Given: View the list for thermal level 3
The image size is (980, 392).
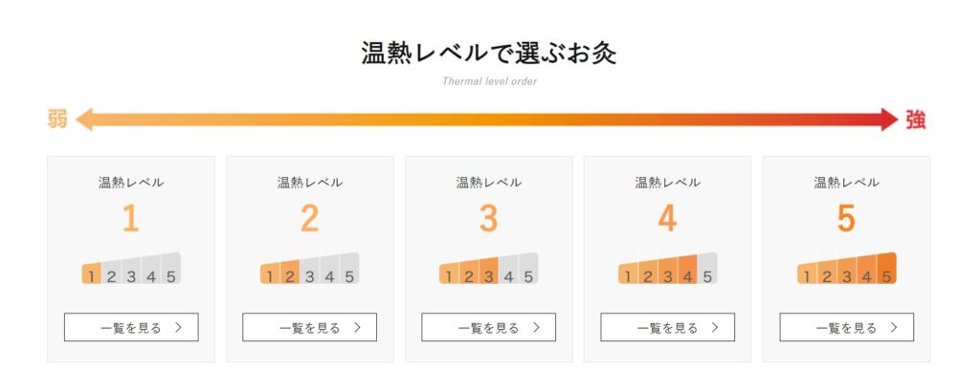Looking at the screenshot, I should 489,327.
